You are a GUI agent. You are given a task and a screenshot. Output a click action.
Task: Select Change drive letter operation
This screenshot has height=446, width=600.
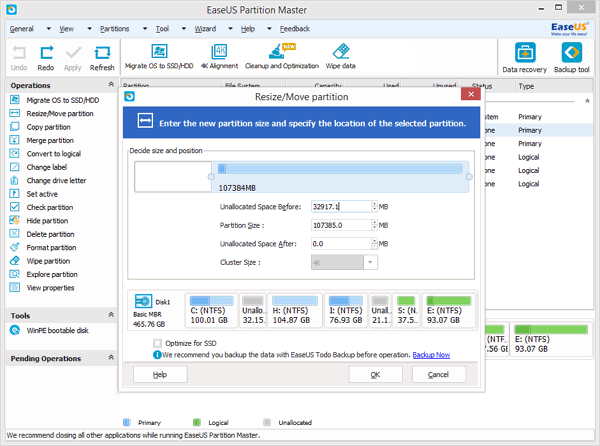48,181
